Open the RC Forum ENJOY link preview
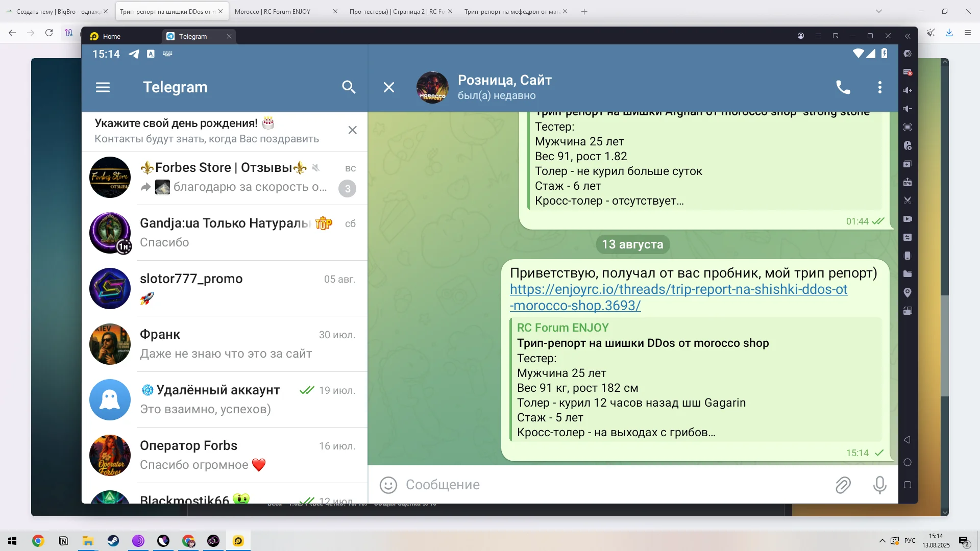This screenshot has width=980, height=551. tap(696, 380)
